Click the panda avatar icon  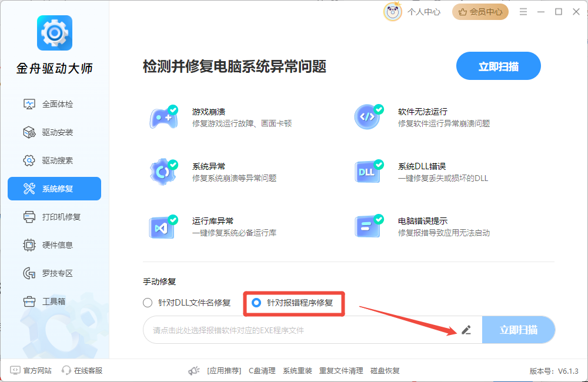393,12
